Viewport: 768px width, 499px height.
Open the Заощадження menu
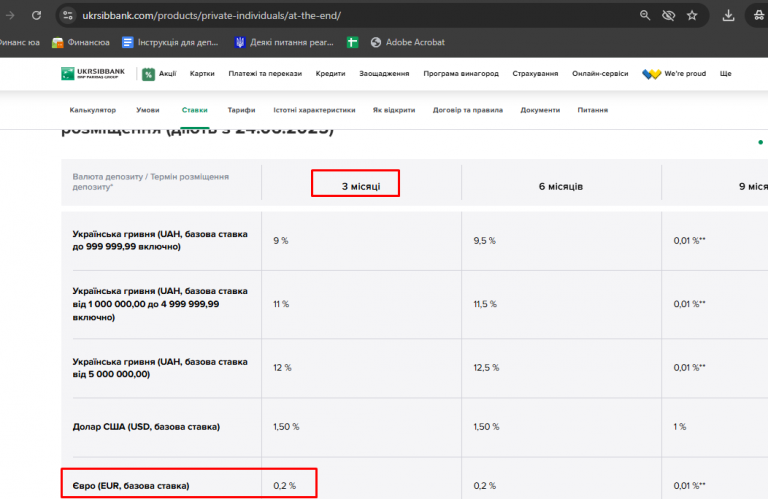click(384, 73)
